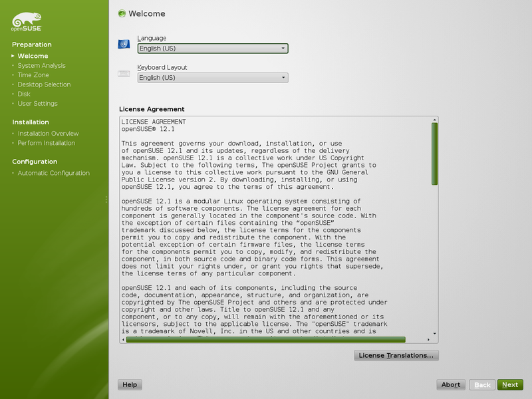Click the Configuration section heading
532x399 pixels.
point(35,162)
